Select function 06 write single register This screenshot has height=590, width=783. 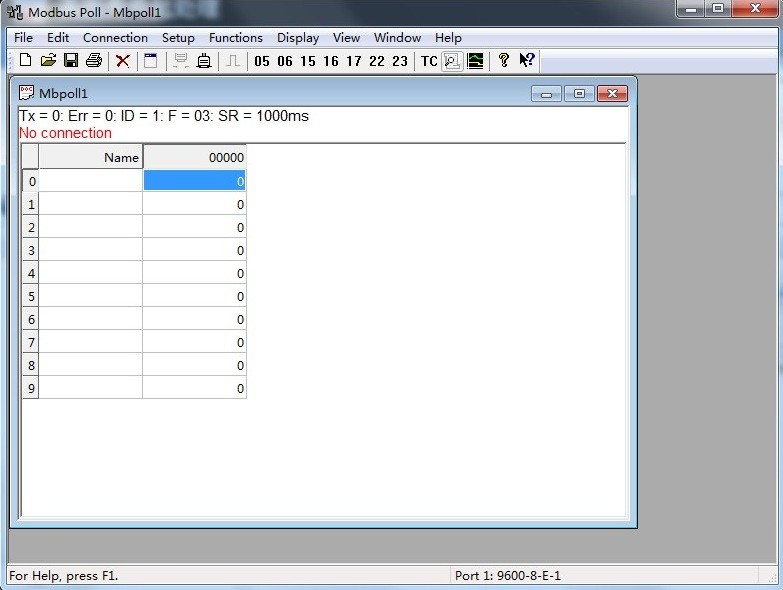[x=285, y=61]
